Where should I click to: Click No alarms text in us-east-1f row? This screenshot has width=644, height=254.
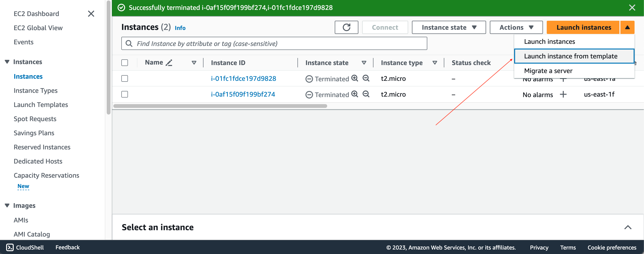point(538,94)
